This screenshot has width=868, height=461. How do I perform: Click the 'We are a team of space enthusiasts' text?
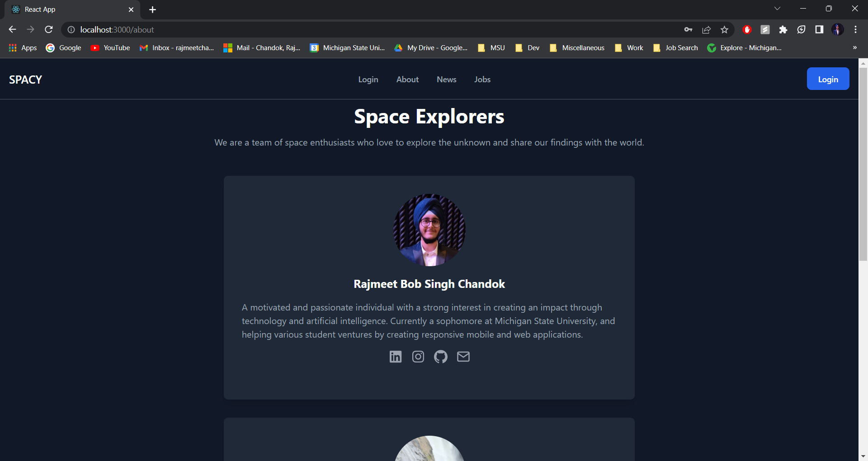click(x=429, y=142)
